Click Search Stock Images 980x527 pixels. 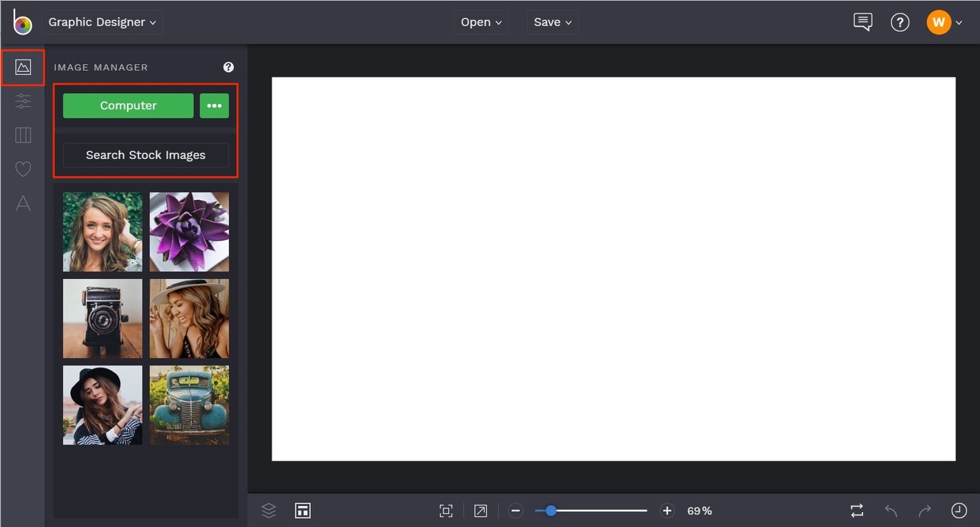tap(145, 155)
